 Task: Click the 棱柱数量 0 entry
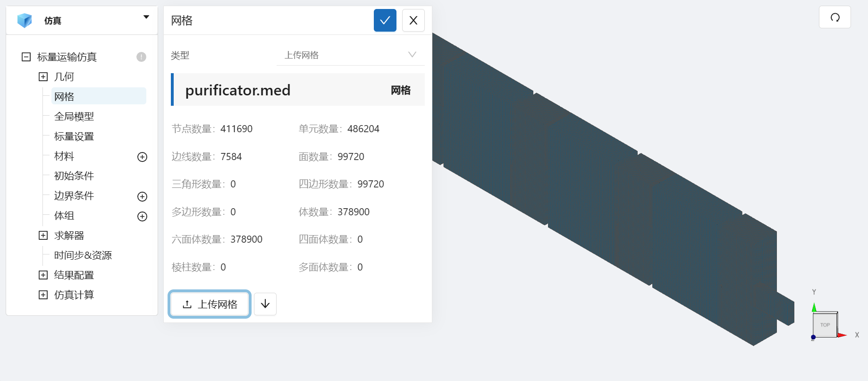199,267
